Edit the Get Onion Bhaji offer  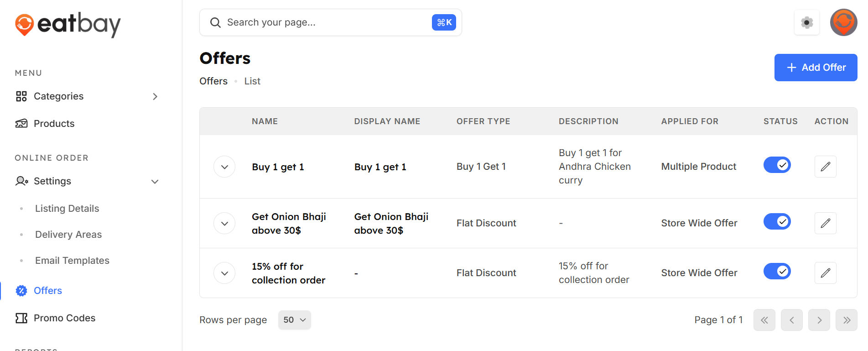825,223
